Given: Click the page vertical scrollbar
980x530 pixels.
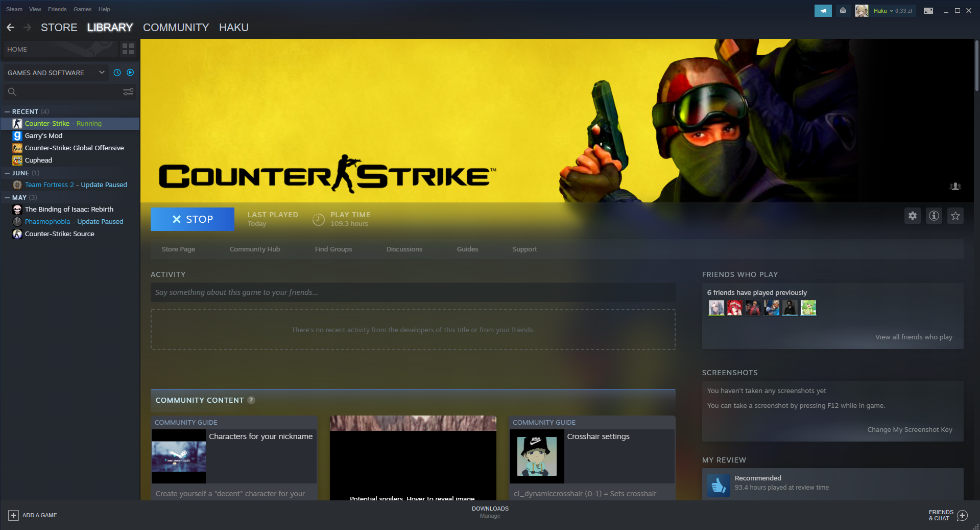Looking at the screenshot, I should [976, 66].
